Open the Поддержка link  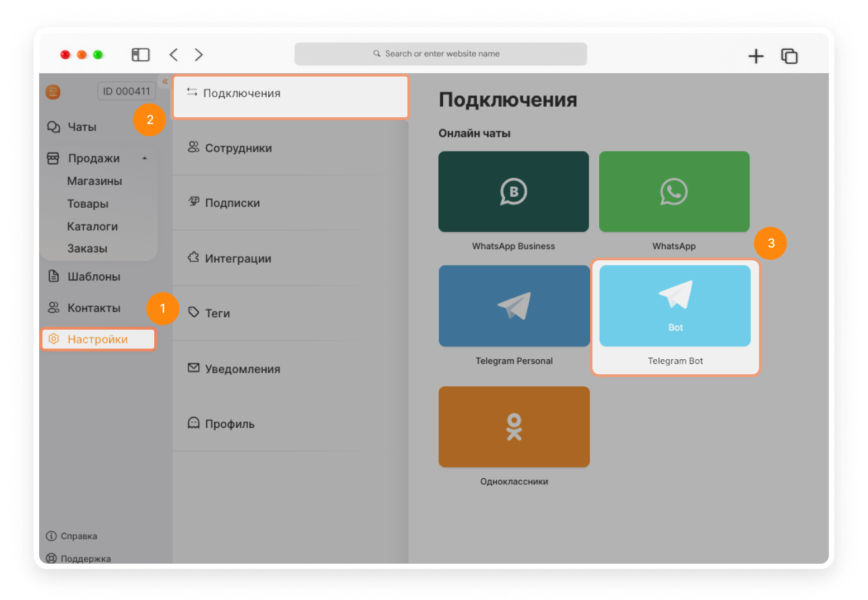86,559
